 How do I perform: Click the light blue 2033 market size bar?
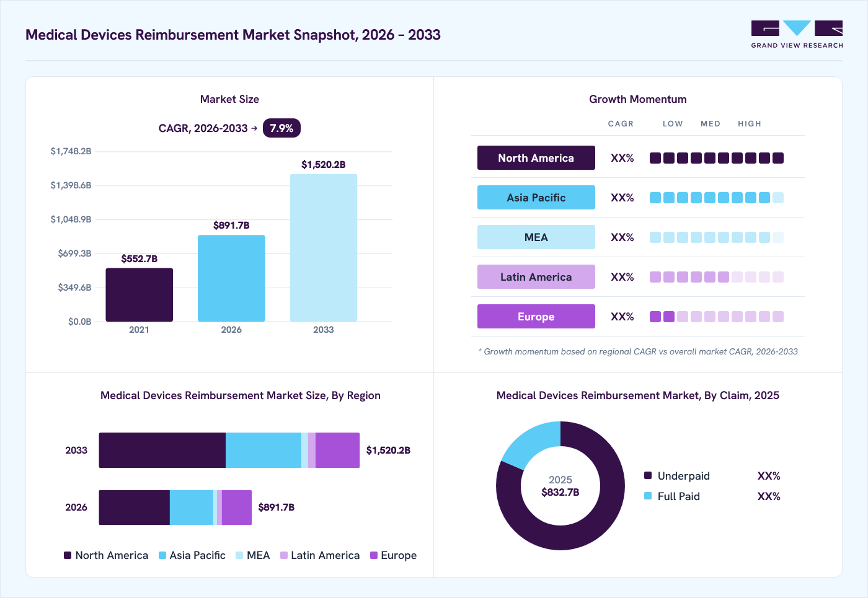(324, 248)
